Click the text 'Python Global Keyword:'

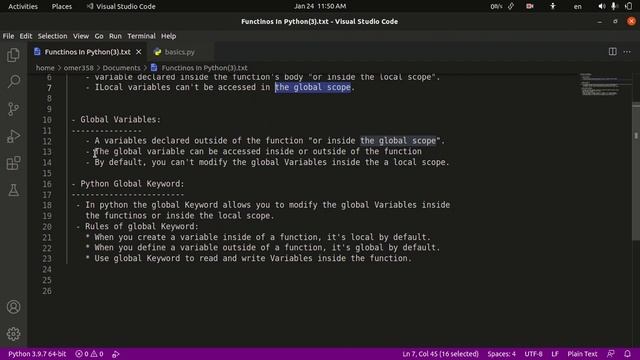[132, 184]
